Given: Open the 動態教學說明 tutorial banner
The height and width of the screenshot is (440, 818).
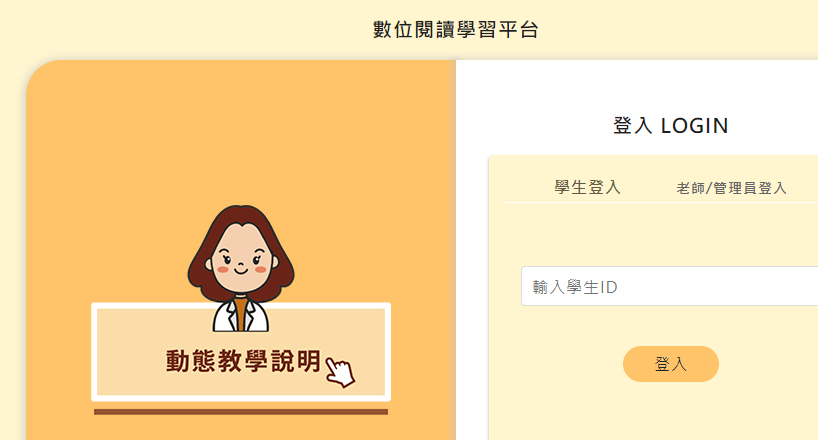Looking at the screenshot, I should click(x=241, y=352).
